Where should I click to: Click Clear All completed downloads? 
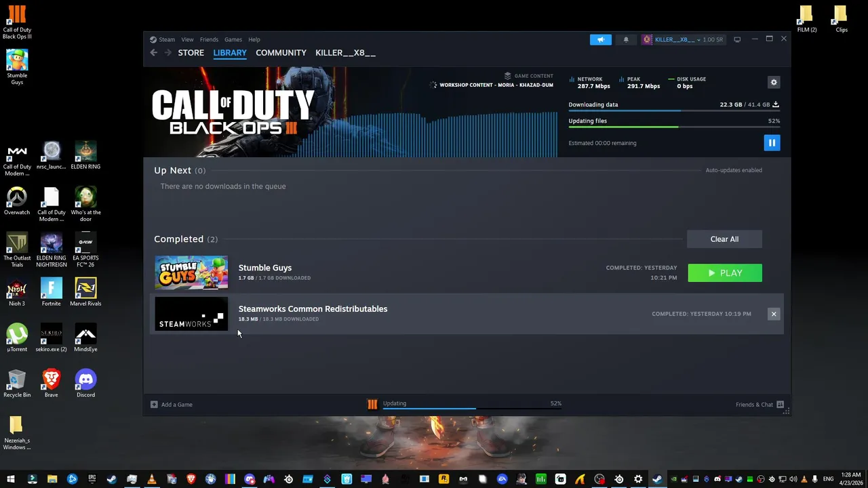pyautogui.click(x=724, y=239)
